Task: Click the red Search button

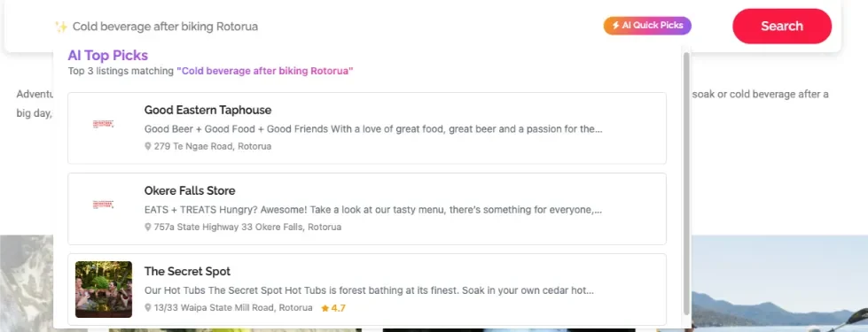Action: (x=782, y=26)
